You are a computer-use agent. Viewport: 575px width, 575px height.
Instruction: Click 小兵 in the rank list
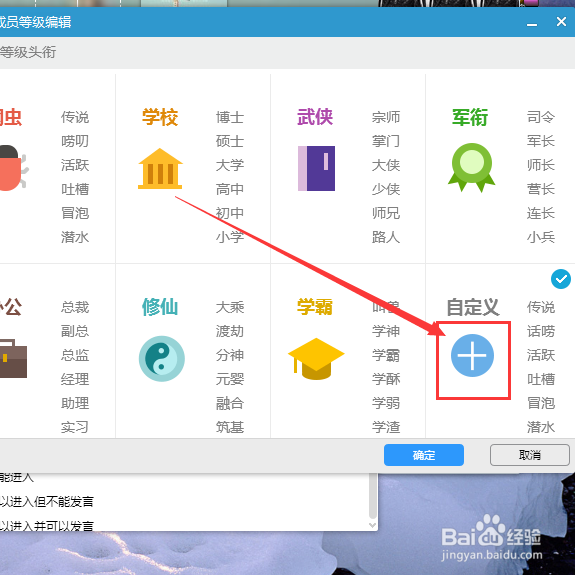click(x=541, y=237)
